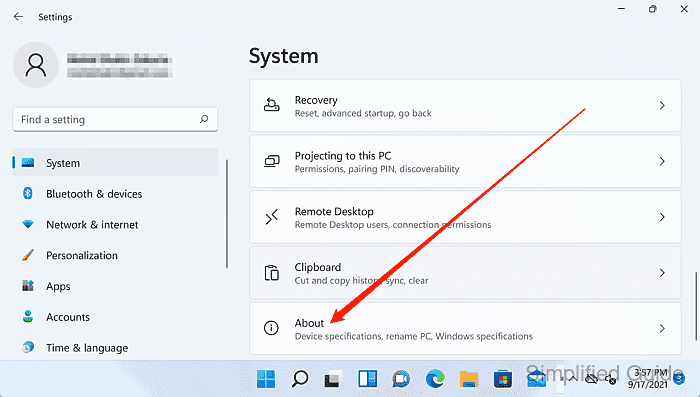Click the Personalization paintbrush icon
Screen dimensions: 700x397
click(28, 255)
